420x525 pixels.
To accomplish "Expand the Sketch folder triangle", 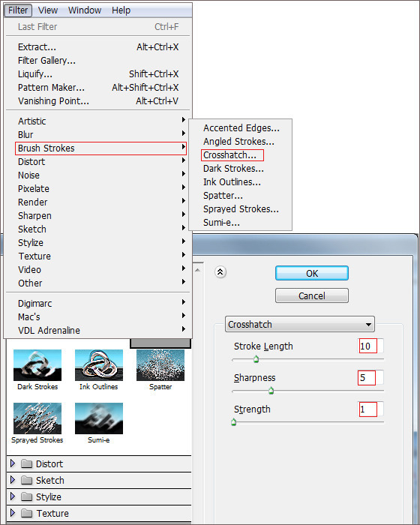I will coord(13,480).
